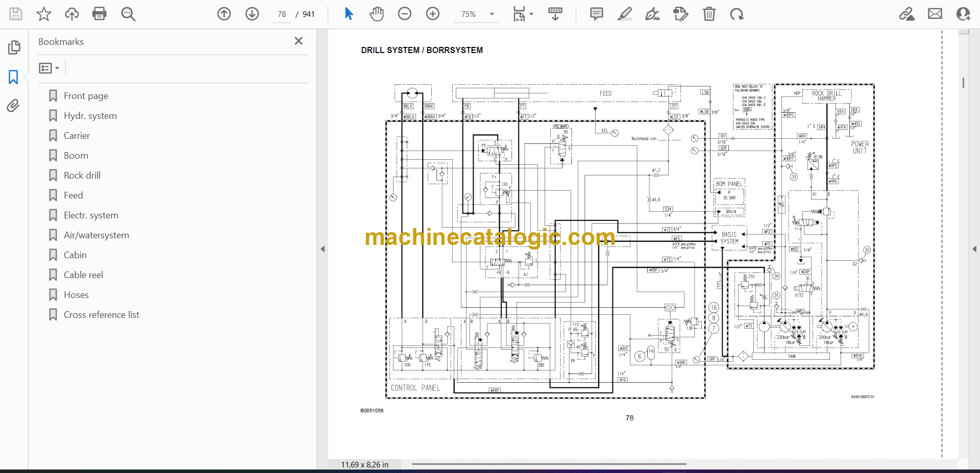
Task: Add a sticky note comment
Action: 596,14
